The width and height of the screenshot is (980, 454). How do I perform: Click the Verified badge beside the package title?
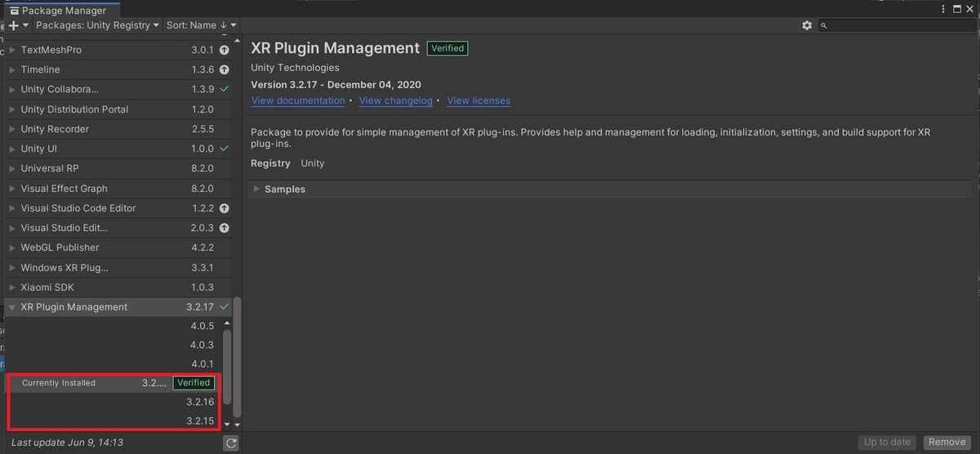click(x=448, y=48)
